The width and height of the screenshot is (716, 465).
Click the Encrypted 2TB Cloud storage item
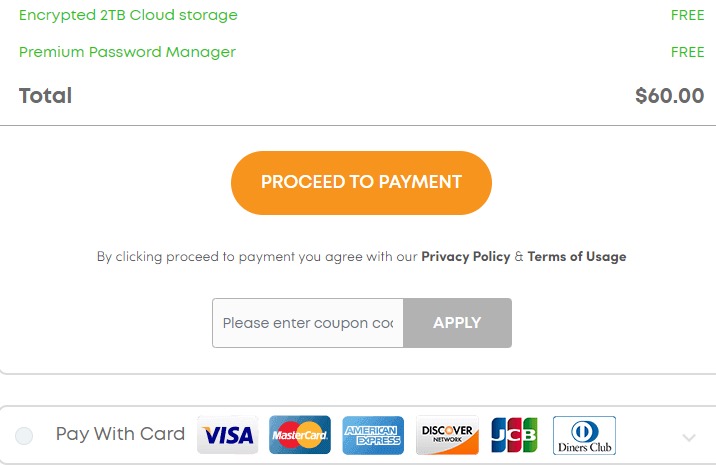(128, 16)
